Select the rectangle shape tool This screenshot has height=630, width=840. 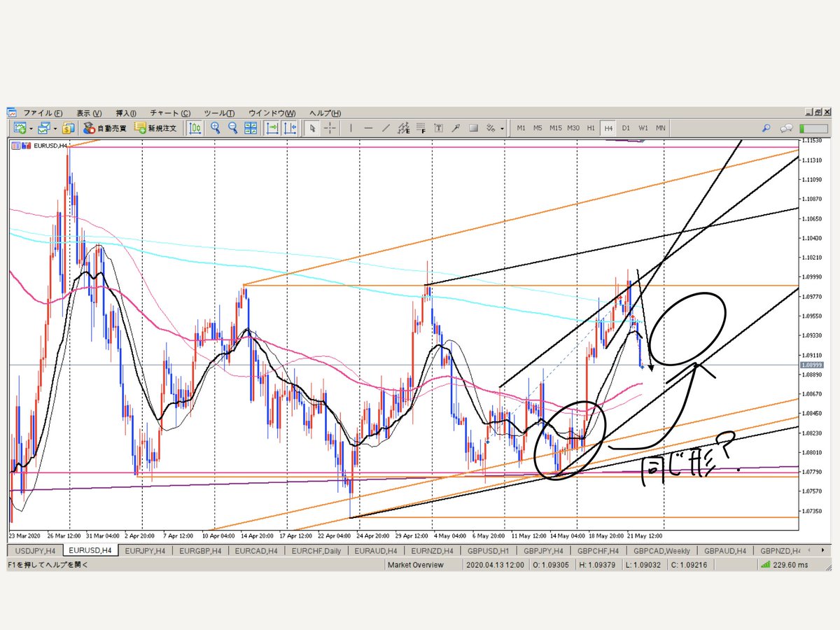pyautogui.click(x=473, y=128)
